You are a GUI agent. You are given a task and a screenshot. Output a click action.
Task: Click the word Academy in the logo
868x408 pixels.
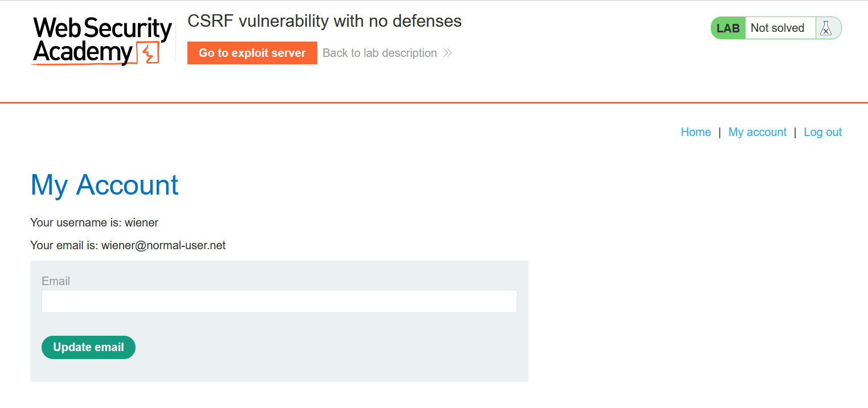pos(83,53)
